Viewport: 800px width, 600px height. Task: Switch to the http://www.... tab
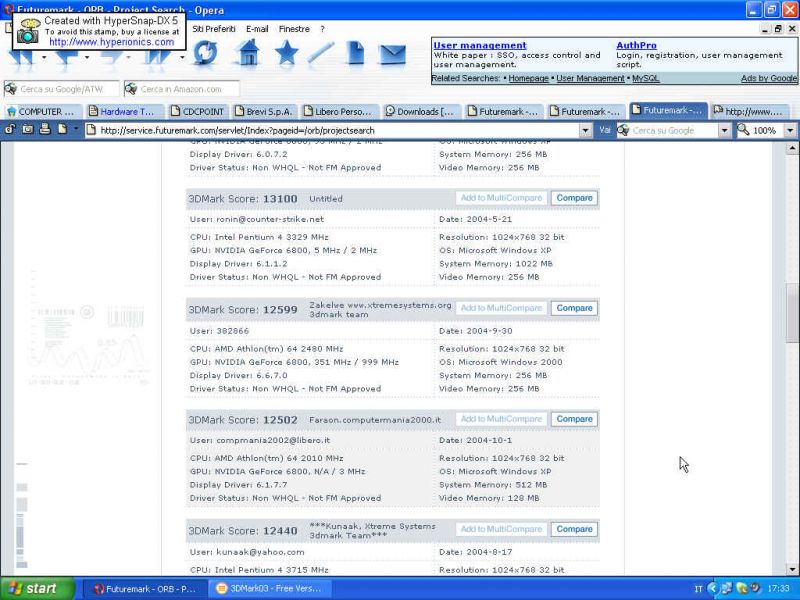750,111
